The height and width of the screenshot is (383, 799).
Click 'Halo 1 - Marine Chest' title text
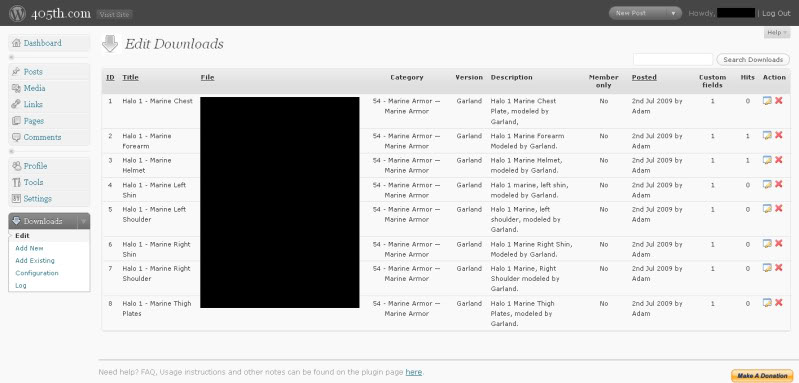157,101
